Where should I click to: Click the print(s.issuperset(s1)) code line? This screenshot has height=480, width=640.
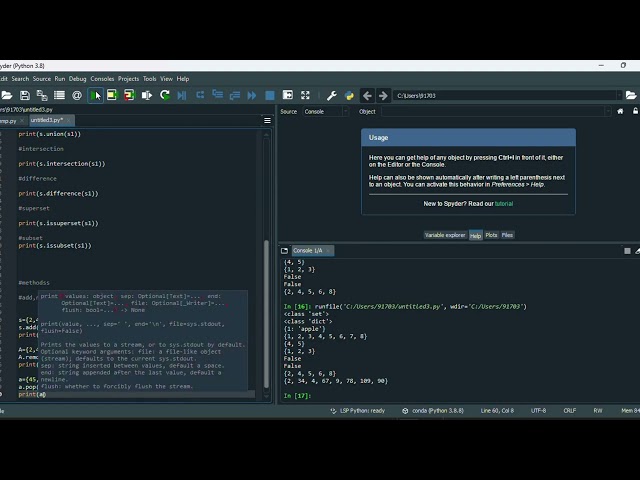pyautogui.click(x=58, y=223)
